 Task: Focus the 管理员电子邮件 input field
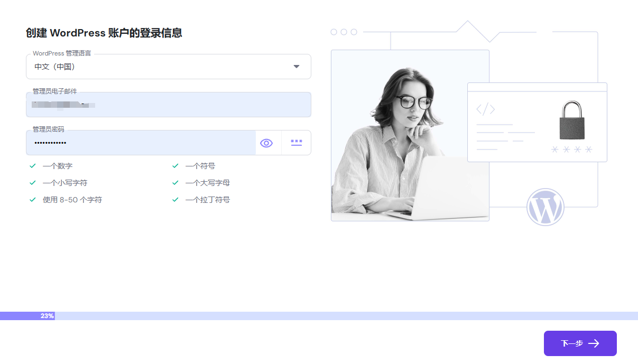[x=169, y=105]
